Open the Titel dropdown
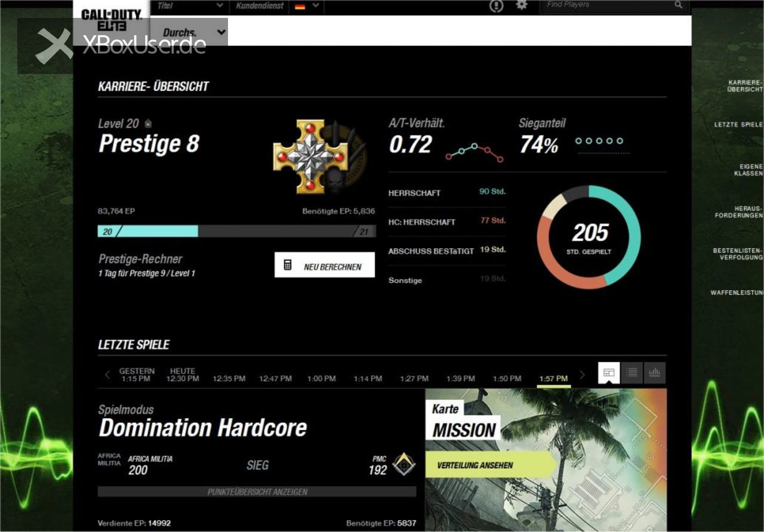This screenshot has height=532, width=764. [x=190, y=5]
